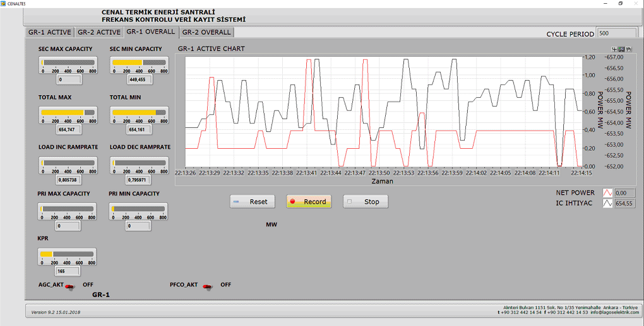Click the PRI MAX CAPACITY value field

[68, 226]
